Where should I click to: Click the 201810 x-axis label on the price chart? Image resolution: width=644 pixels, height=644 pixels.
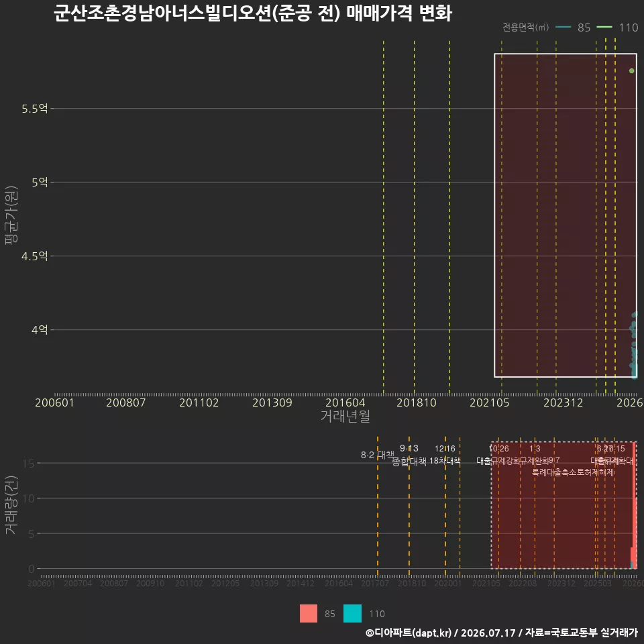[x=417, y=402]
